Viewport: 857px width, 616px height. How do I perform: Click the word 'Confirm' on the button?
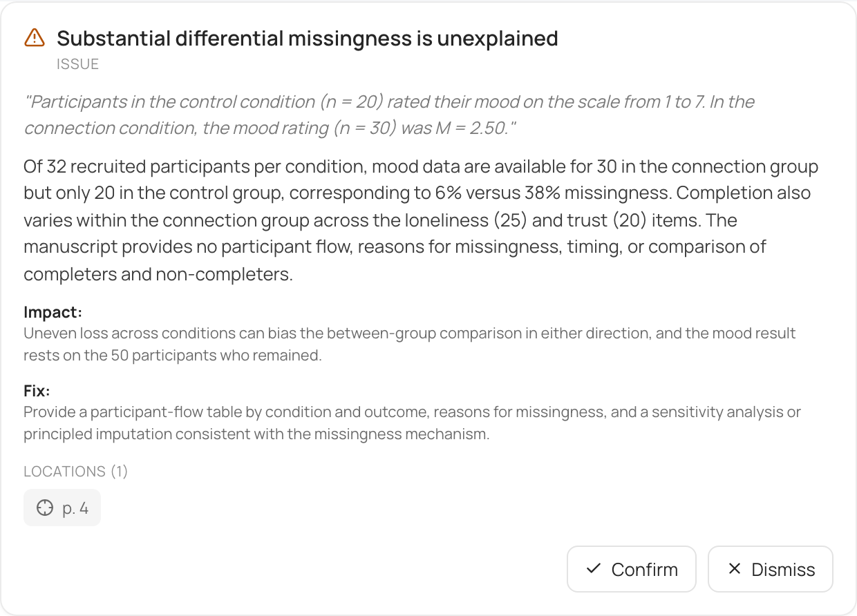pyautogui.click(x=645, y=569)
